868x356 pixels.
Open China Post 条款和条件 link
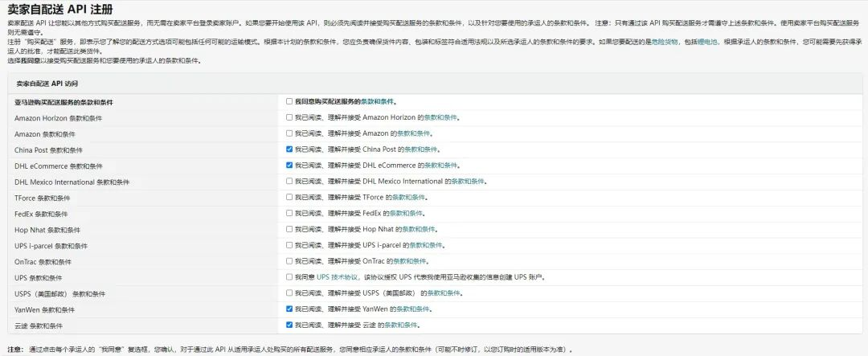421,149
